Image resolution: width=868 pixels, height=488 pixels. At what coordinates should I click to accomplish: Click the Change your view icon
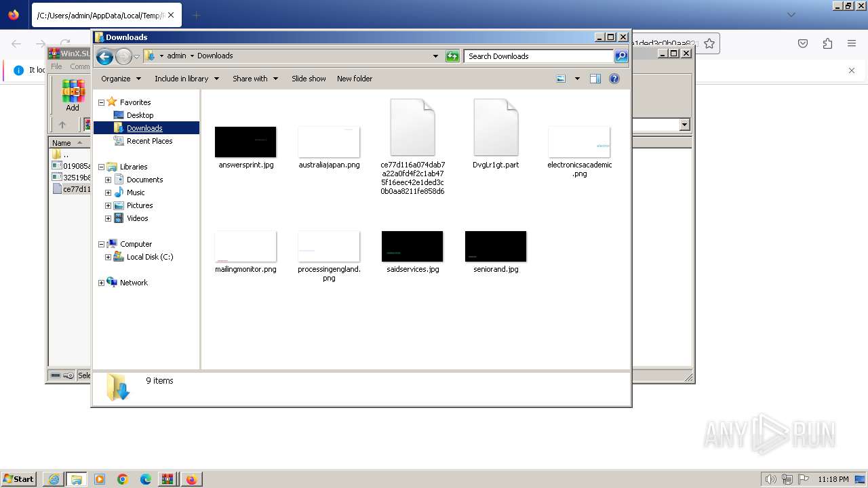561,79
